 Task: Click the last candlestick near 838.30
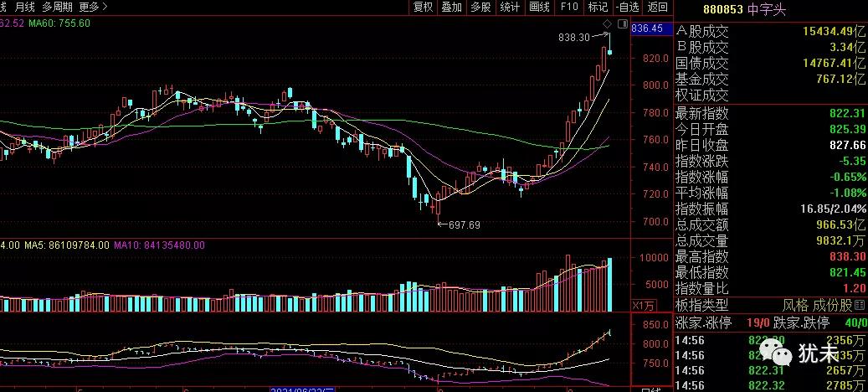pos(610,44)
